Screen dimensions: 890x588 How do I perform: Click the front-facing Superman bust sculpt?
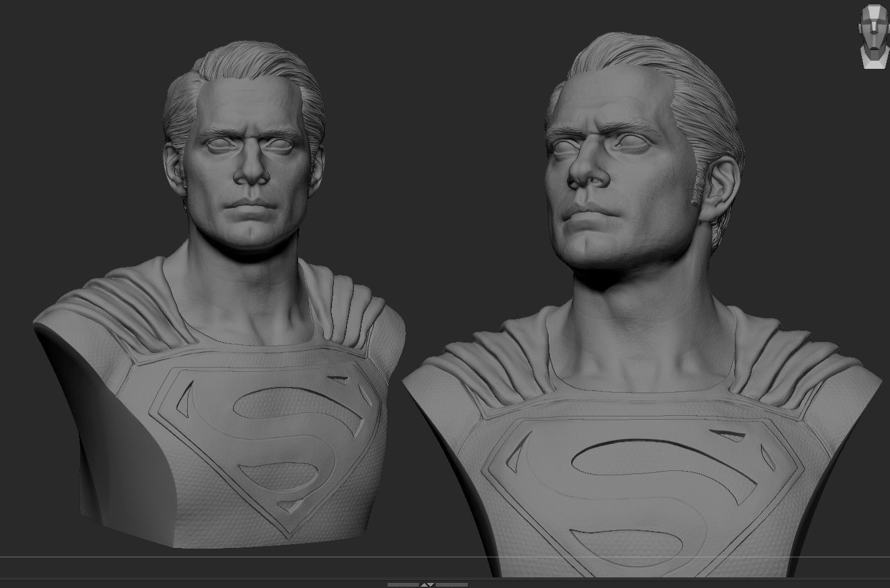[x=219, y=294]
